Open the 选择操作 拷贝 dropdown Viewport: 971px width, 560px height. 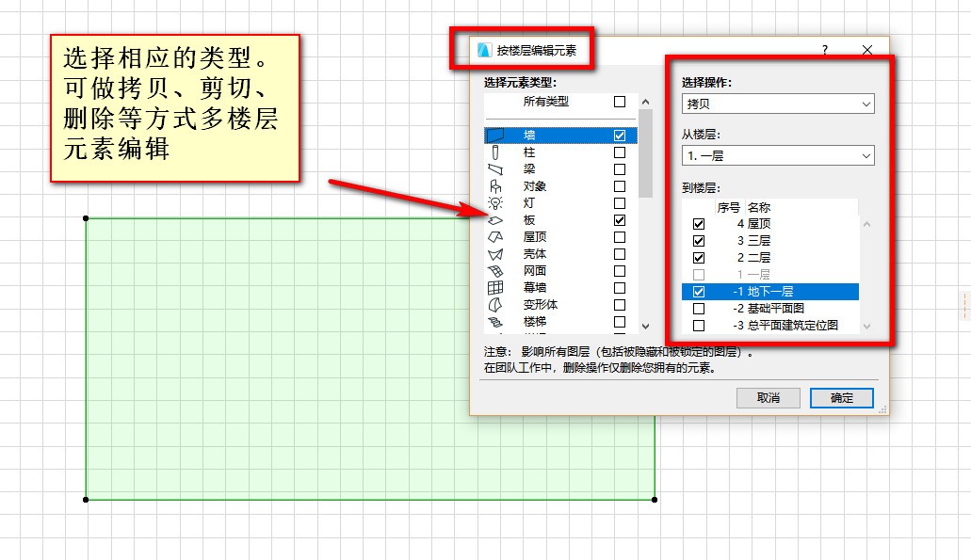point(778,104)
